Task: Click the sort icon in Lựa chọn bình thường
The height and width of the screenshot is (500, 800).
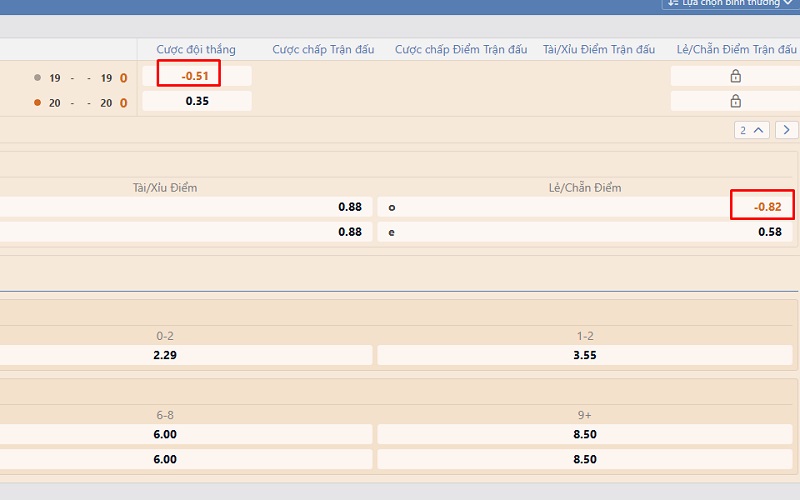Action: click(x=673, y=3)
